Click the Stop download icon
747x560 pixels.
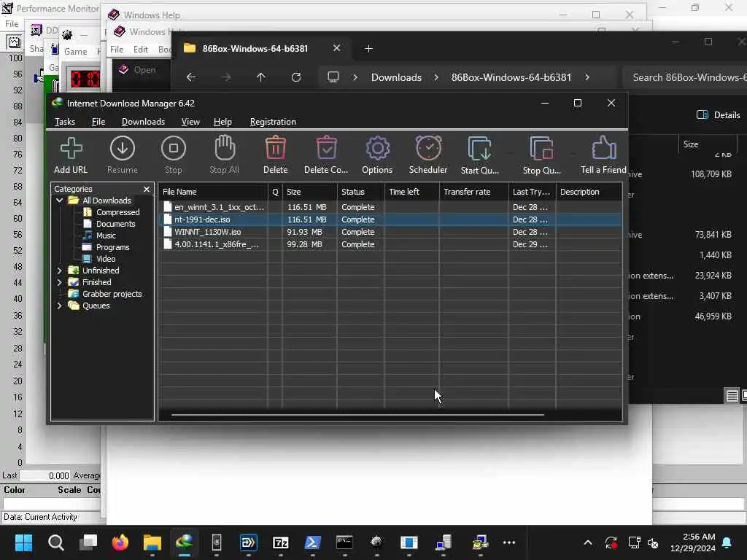174,148
